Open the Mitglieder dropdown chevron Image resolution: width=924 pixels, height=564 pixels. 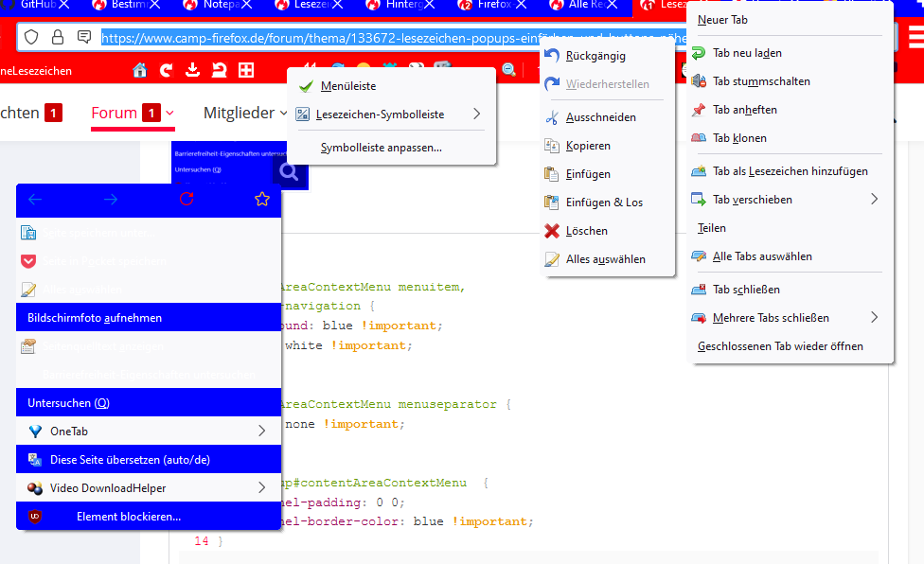[283, 113]
